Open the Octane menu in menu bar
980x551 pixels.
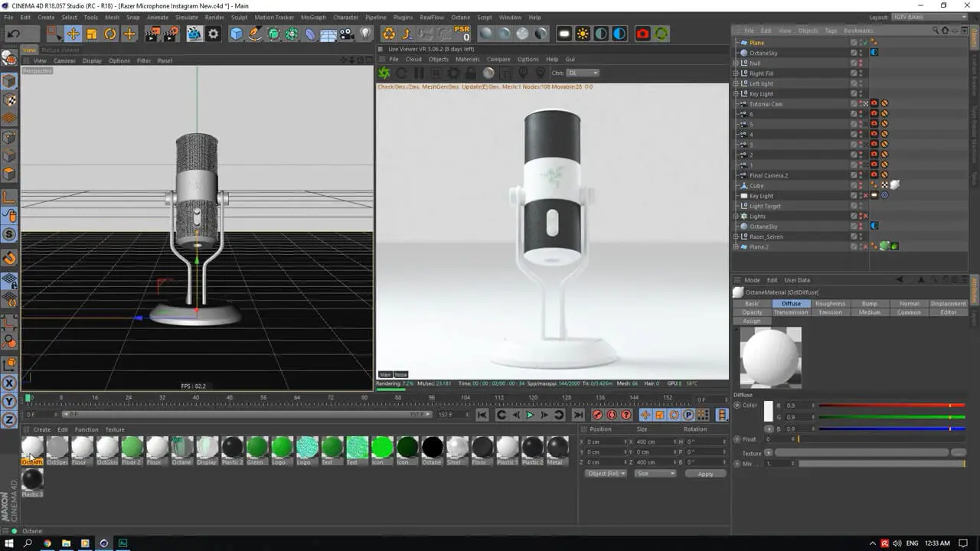click(460, 17)
